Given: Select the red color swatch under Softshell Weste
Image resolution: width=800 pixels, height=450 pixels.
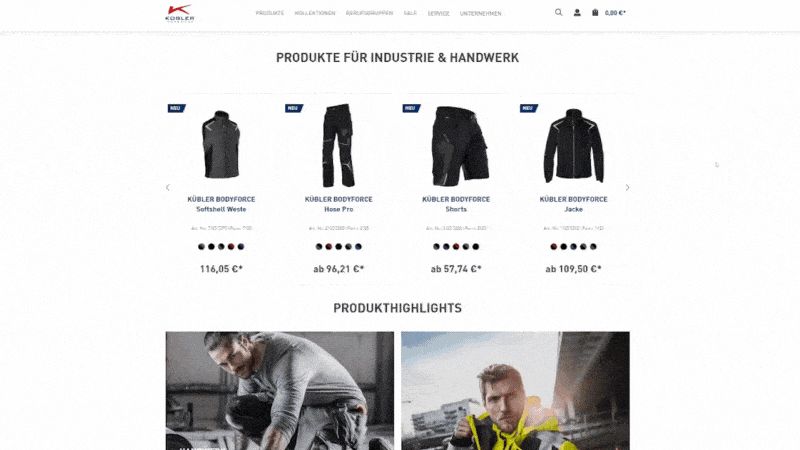Looking at the screenshot, I should [x=231, y=247].
